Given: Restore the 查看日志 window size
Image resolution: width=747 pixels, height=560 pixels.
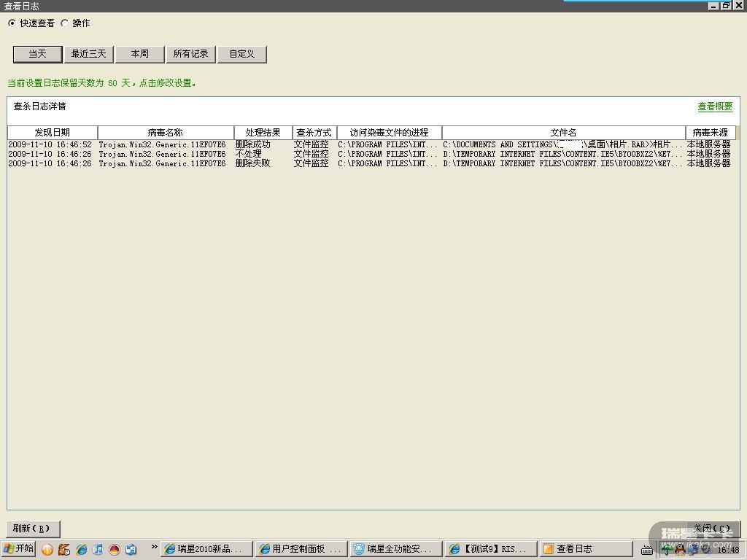Looking at the screenshot, I should click(726, 6).
